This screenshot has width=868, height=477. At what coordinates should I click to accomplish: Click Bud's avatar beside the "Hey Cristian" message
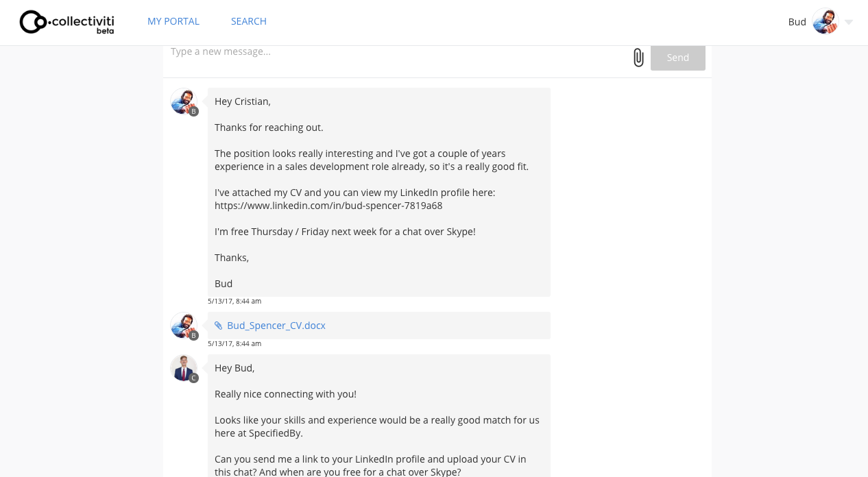click(183, 101)
